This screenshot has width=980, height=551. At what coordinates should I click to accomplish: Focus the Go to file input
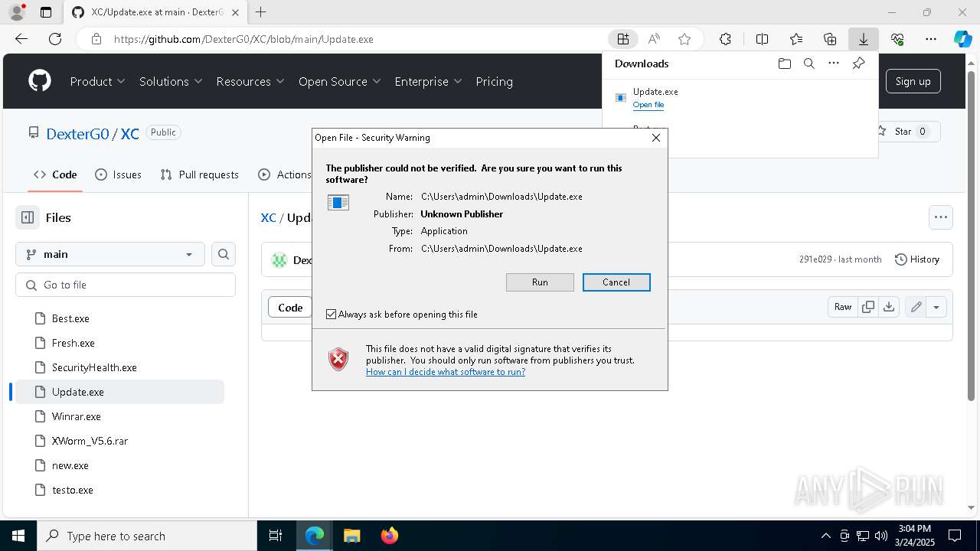coord(126,285)
